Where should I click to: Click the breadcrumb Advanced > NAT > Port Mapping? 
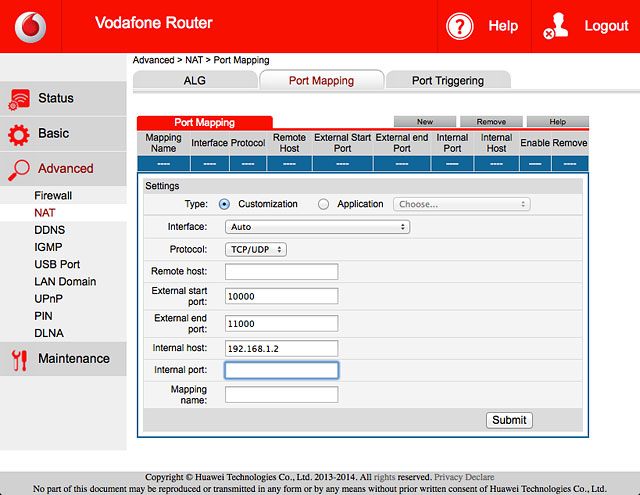pyautogui.click(x=201, y=60)
